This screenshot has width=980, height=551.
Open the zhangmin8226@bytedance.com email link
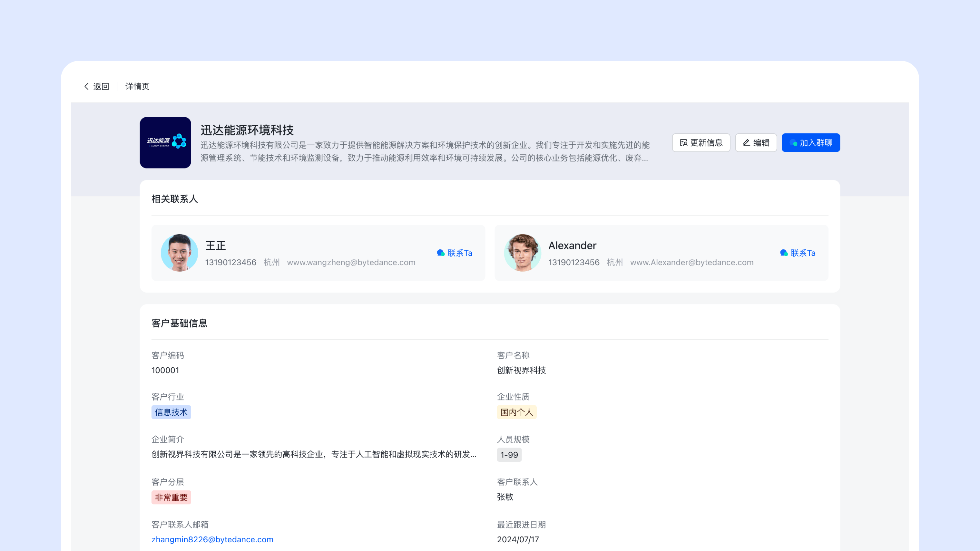212,539
